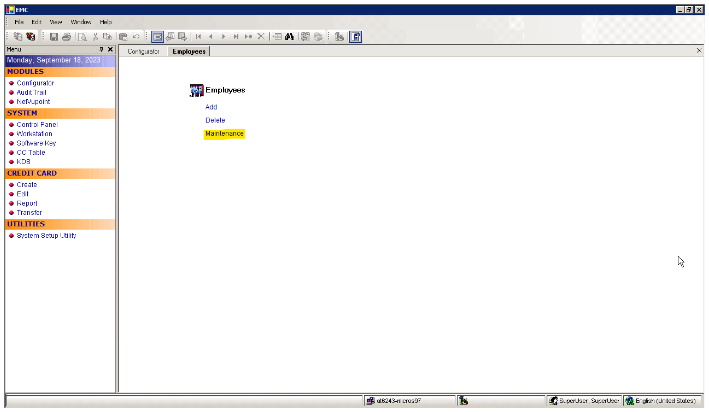
Task: Click the icon right of form view toggle
Action: coord(170,37)
